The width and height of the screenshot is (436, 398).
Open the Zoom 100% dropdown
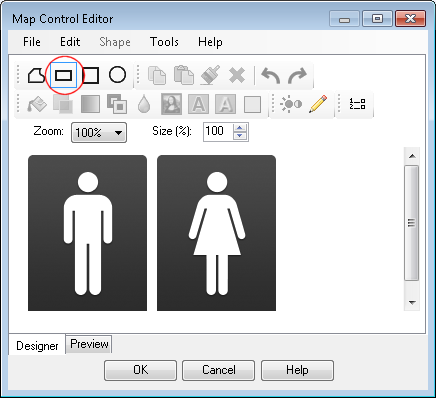pyautogui.click(x=99, y=133)
